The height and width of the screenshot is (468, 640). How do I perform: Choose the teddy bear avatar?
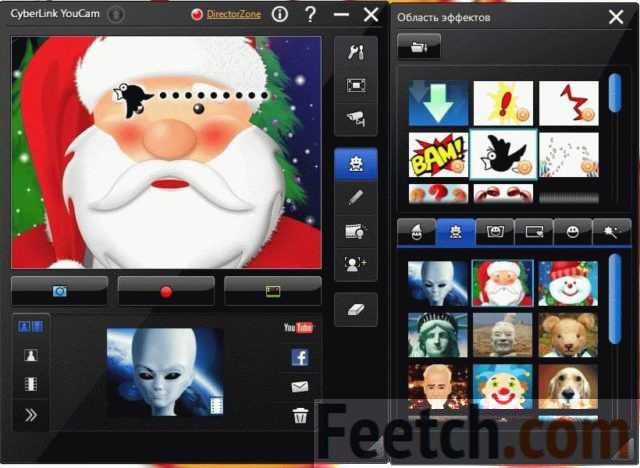pos(568,335)
